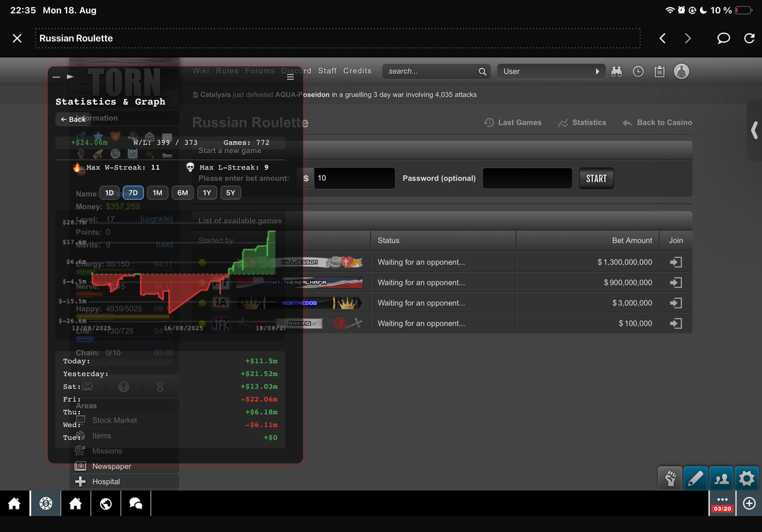This screenshot has height=532, width=762.
Task: Open the hamburger menu in overlay
Action: (290, 77)
